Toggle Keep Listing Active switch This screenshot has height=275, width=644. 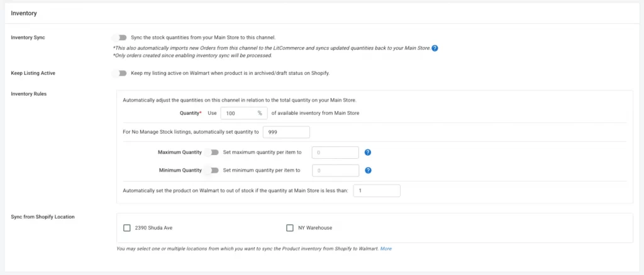click(x=121, y=73)
